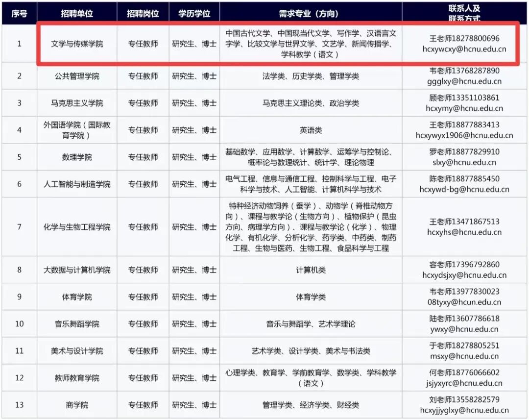
Task: Select the 英语类 specialty cell
Action: point(311,129)
